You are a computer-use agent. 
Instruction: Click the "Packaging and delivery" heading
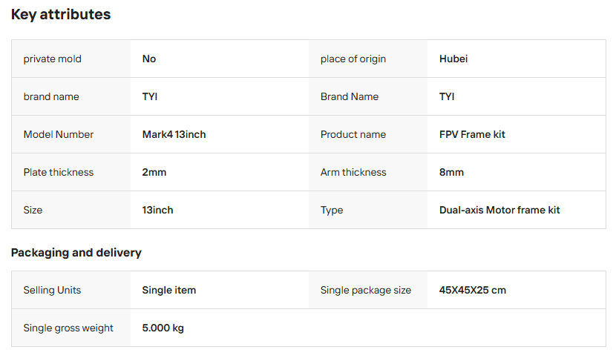coord(76,253)
